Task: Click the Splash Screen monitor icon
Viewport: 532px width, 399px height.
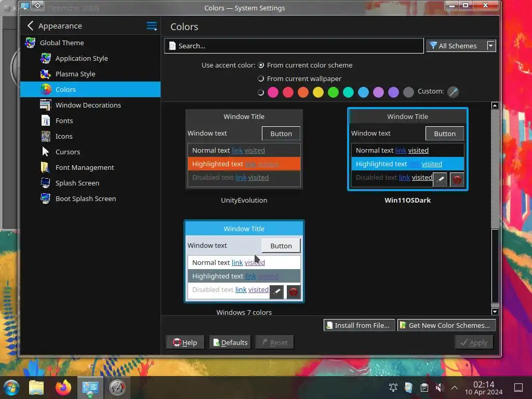Action: (46, 183)
